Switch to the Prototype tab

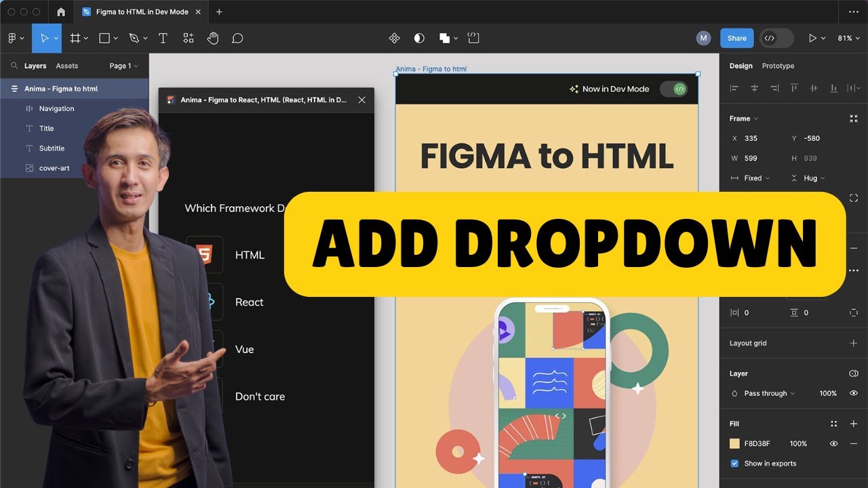pos(778,66)
